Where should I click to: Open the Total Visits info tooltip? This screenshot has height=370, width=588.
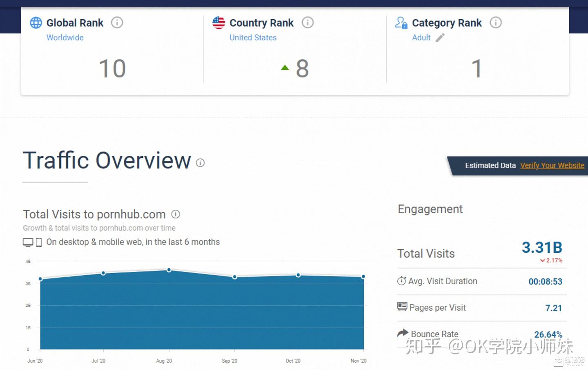point(176,214)
